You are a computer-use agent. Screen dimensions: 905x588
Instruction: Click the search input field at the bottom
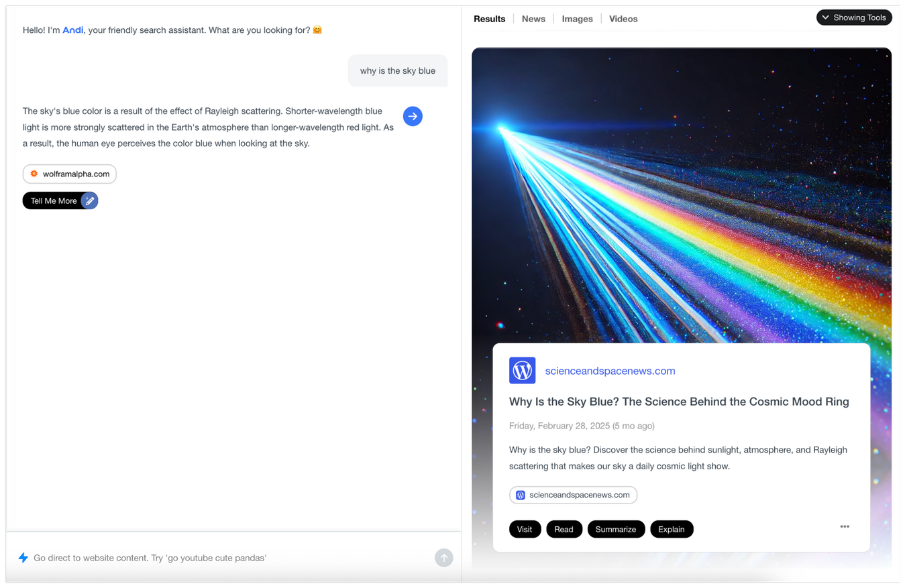click(201, 557)
